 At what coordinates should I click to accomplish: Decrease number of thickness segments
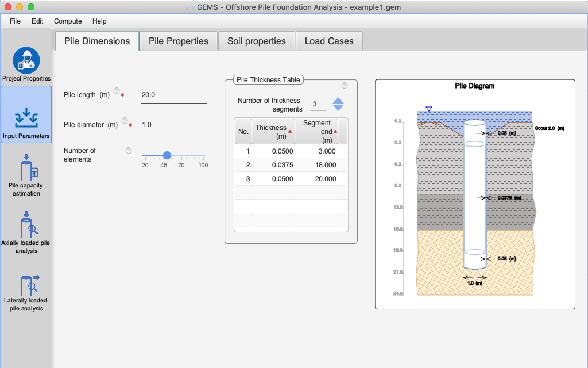pyautogui.click(x=338, y=108)
